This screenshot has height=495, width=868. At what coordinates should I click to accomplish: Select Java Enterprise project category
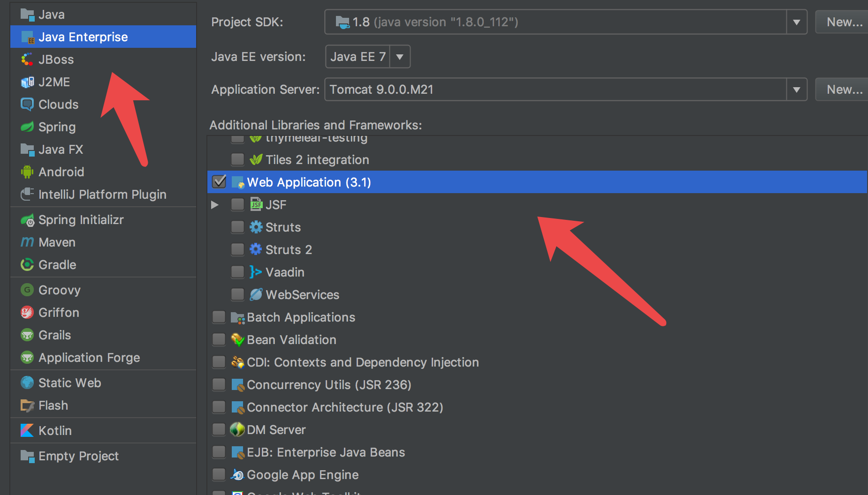(103, 37)
